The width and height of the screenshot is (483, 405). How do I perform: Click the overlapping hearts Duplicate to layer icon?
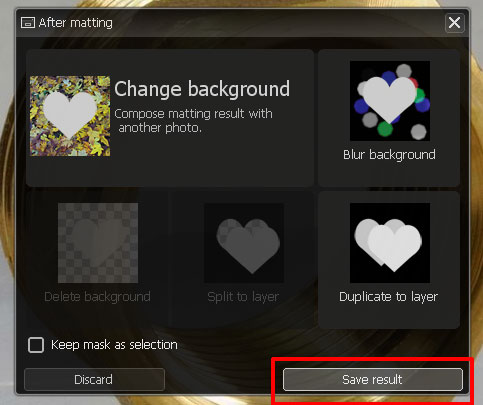(x=390, y=243)
